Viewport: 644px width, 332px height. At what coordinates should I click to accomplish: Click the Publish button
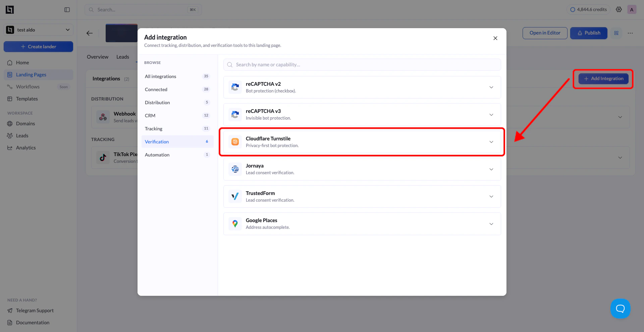point(589,33)
